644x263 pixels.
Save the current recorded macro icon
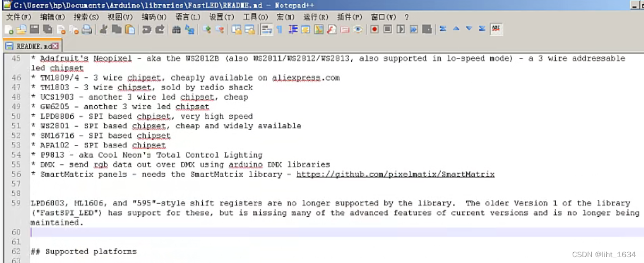[426, 29]
